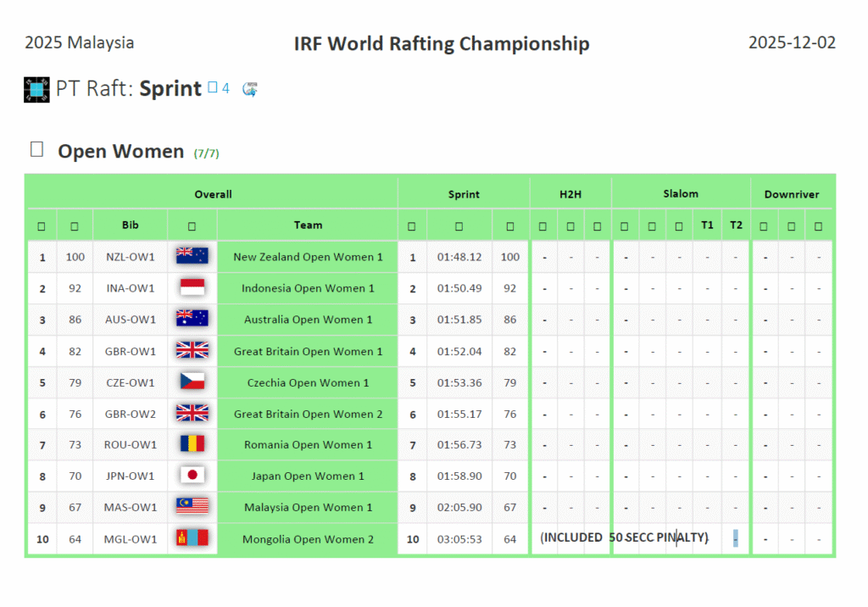
Task: Click the Malaysia flag icon
Action: 192,507
